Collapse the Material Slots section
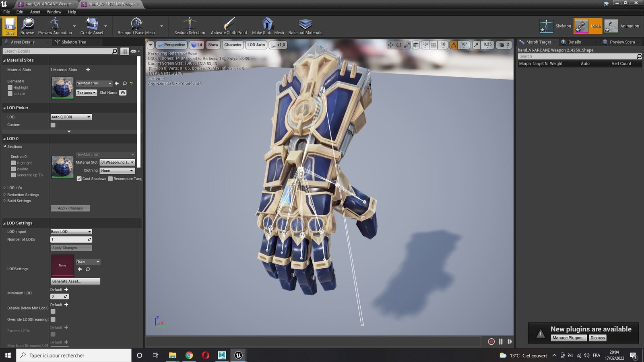The height and width of the screenshot is (362, 644). coord(4,60)
